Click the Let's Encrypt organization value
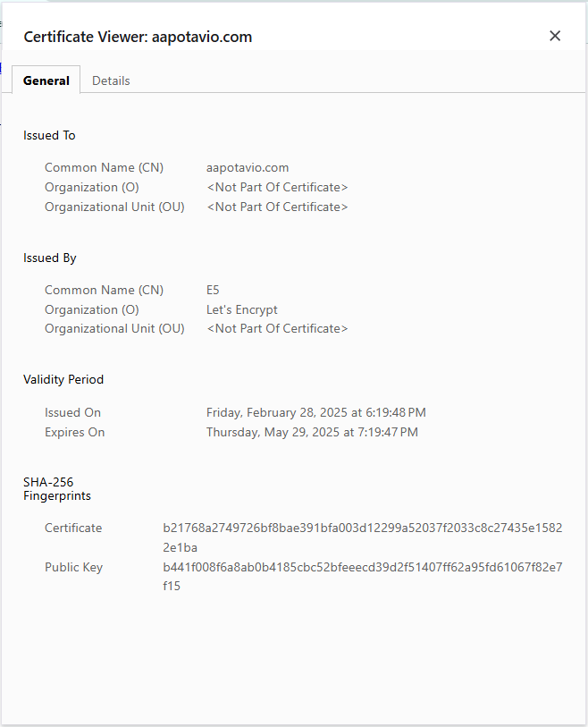 tap(242, 309)
